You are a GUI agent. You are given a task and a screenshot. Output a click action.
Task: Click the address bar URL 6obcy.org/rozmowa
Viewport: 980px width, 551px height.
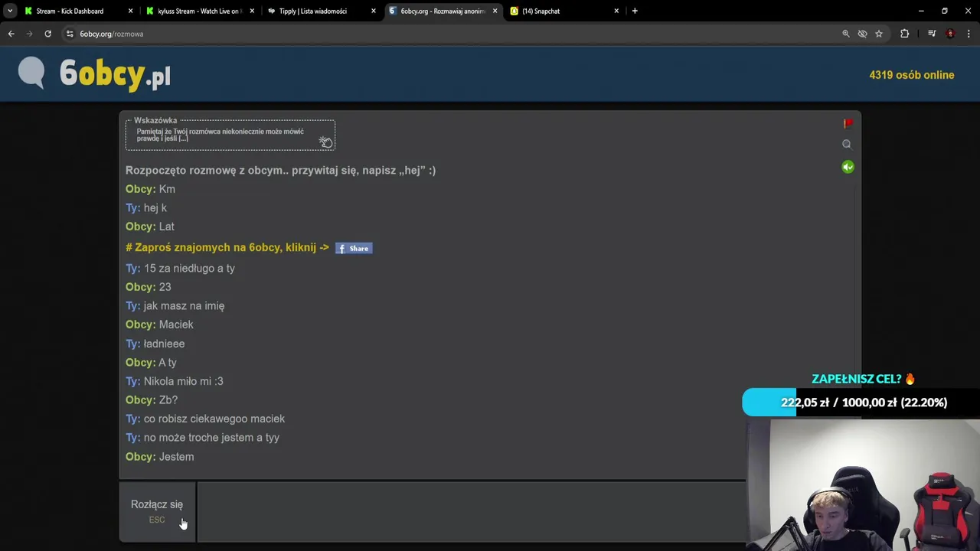tap(111, 34)
